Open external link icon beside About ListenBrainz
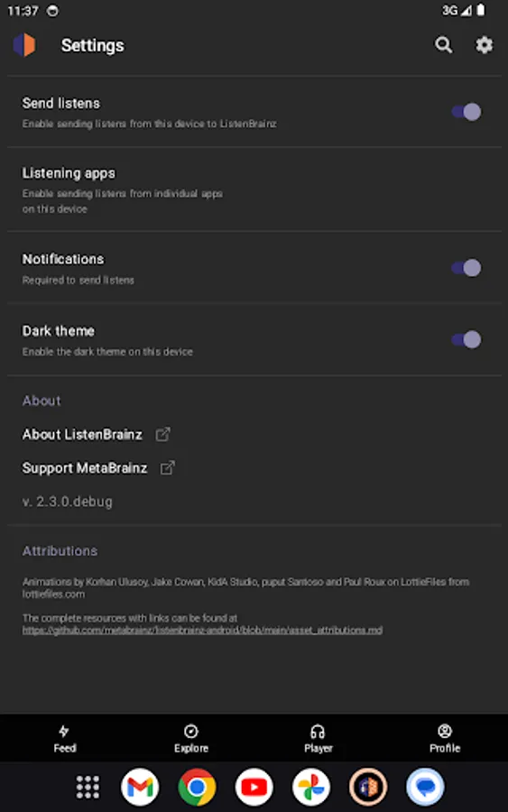 coord(163,434)
